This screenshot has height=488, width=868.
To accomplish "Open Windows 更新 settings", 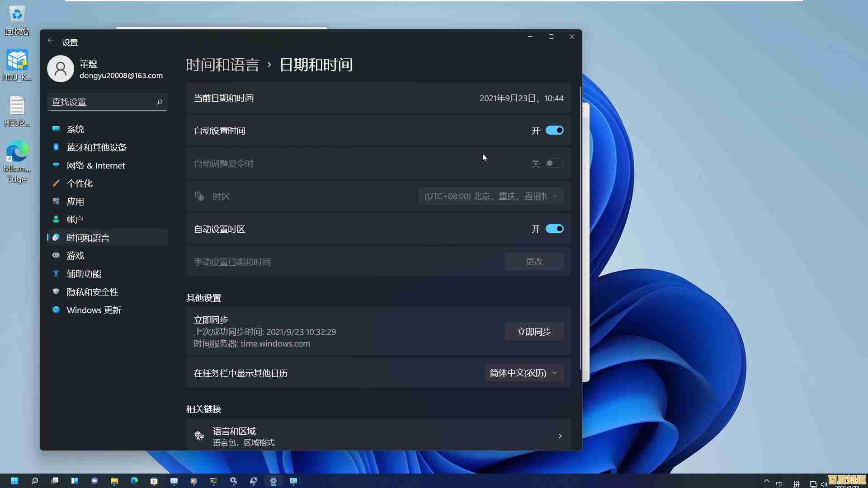I will pos(94,310).
